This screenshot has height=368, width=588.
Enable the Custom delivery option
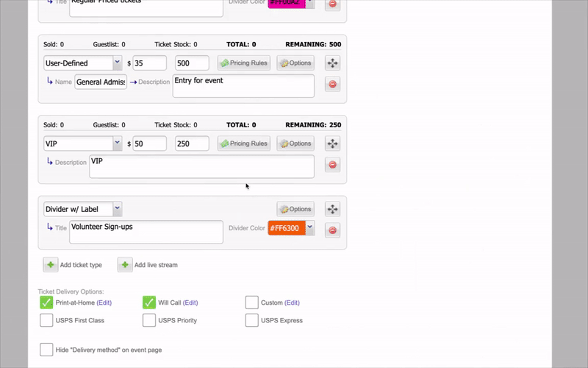tap(251, 302)
